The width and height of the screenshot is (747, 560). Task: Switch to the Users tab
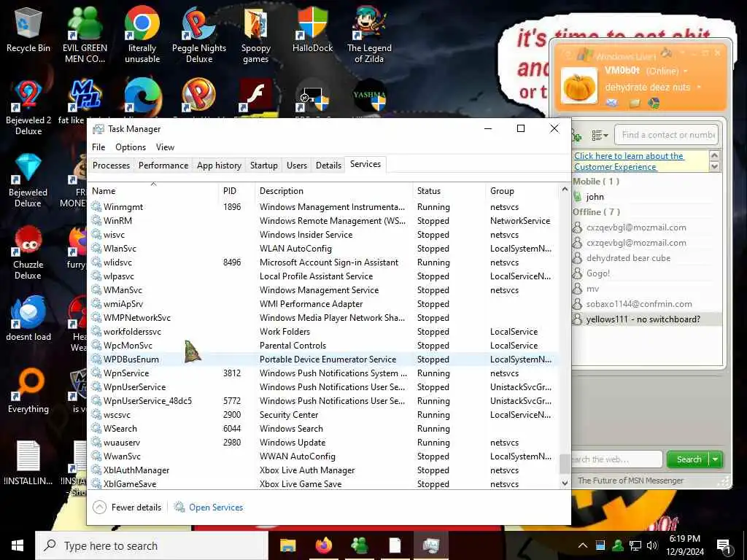click(x=297, y=166)
